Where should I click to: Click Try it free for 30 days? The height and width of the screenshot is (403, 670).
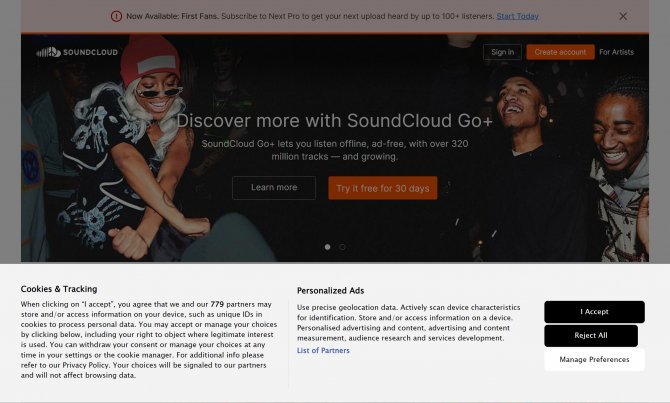point(383,188)
